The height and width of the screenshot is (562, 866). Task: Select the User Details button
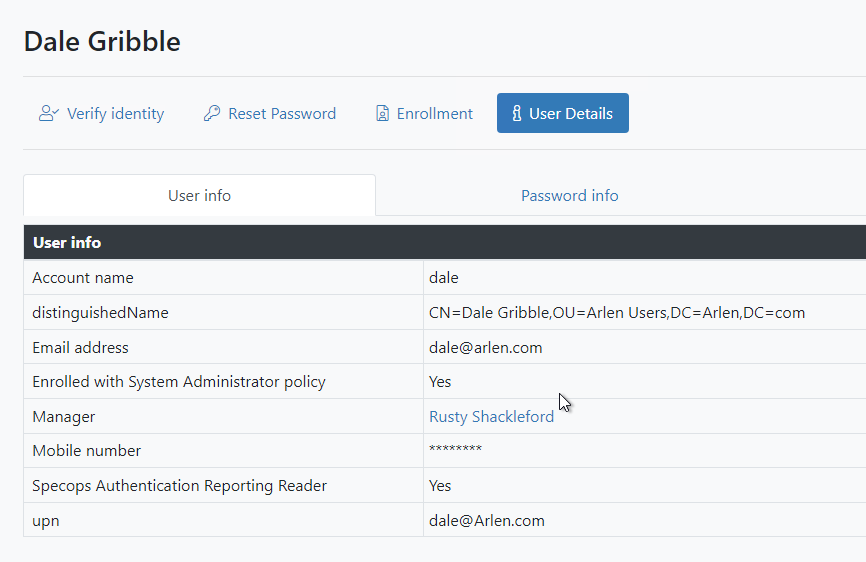click(x=562, y=113)
